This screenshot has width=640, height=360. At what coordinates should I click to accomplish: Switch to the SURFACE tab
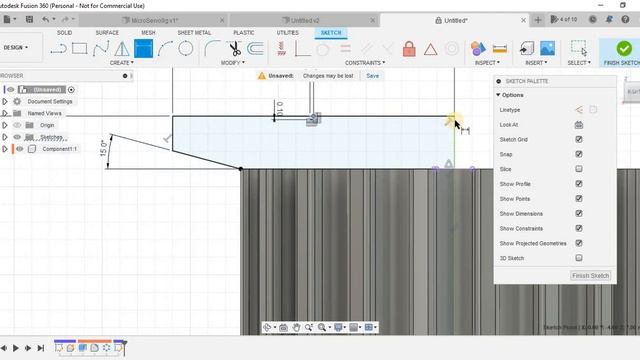(107, 33)
